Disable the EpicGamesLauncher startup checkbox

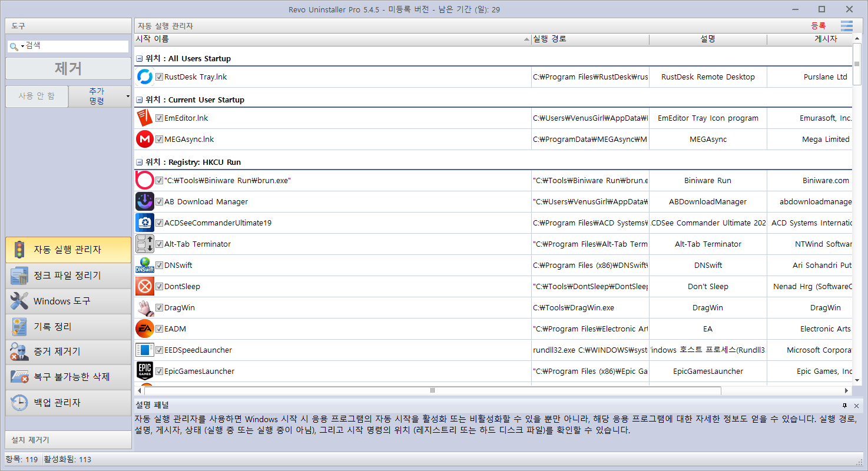159,372
